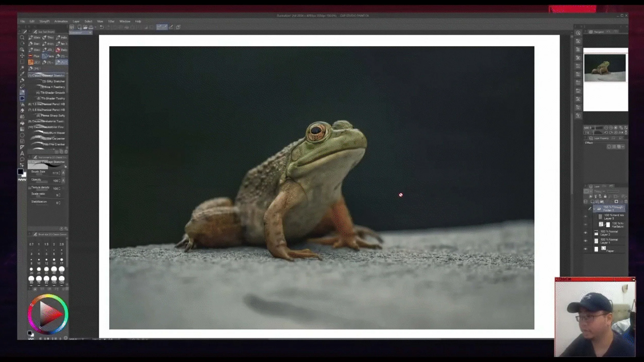
Task: Click the Undo arrow in command bar
Action: pos(102,27)
